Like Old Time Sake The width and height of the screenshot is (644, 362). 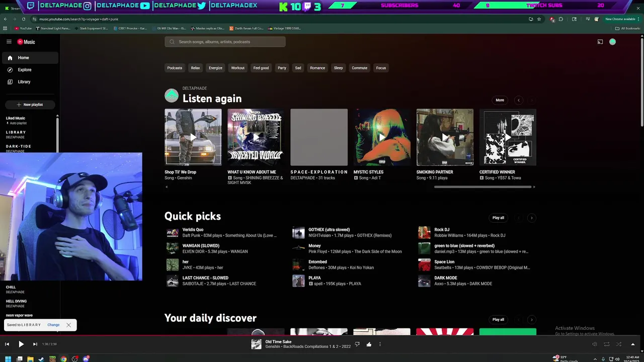tap(369, 344)
